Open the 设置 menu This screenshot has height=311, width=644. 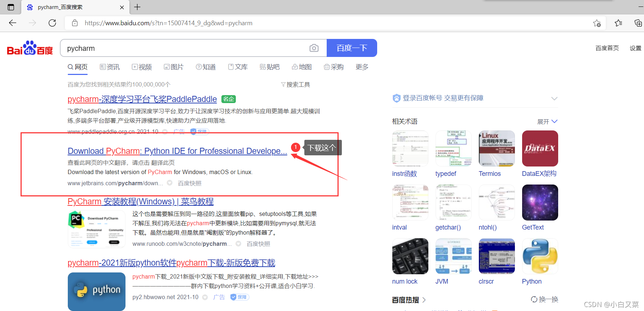635,48
